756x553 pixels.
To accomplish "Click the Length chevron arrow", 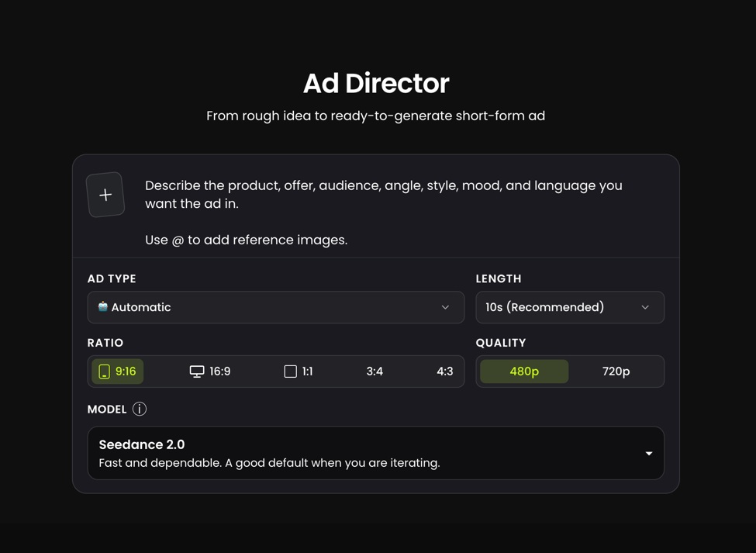I will (645, 307).
